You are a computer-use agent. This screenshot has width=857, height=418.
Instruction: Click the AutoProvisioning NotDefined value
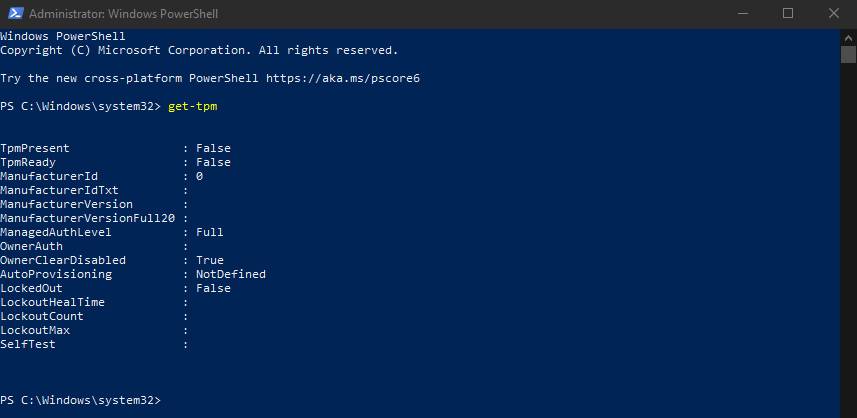click(231, 274)
